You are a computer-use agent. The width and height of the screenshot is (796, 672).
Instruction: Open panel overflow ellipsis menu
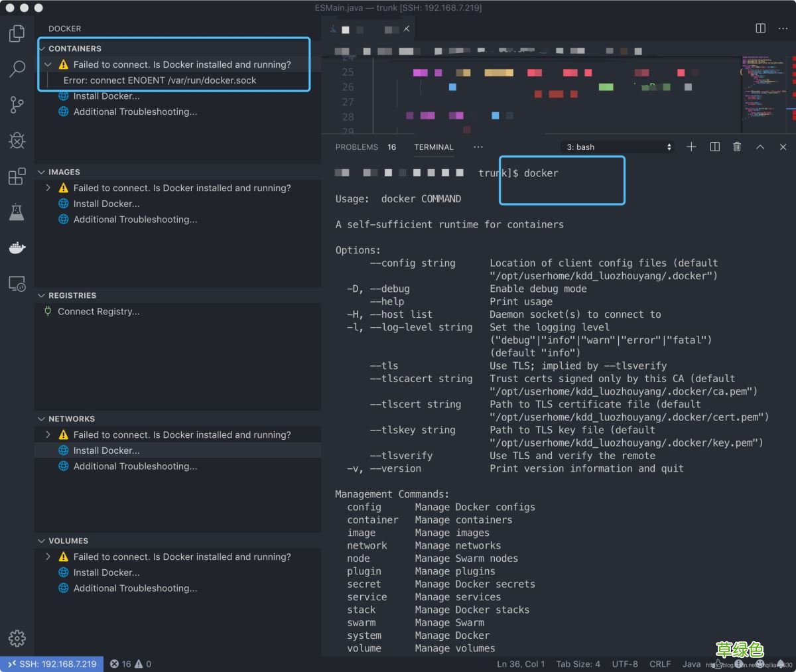pyautogui.click(x=478, y=147)
